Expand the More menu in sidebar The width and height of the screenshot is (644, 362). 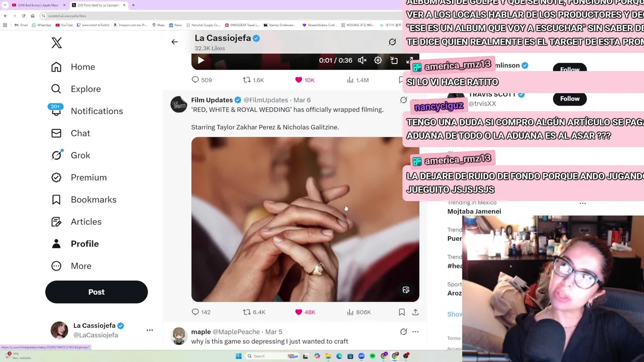click(71, 266)
